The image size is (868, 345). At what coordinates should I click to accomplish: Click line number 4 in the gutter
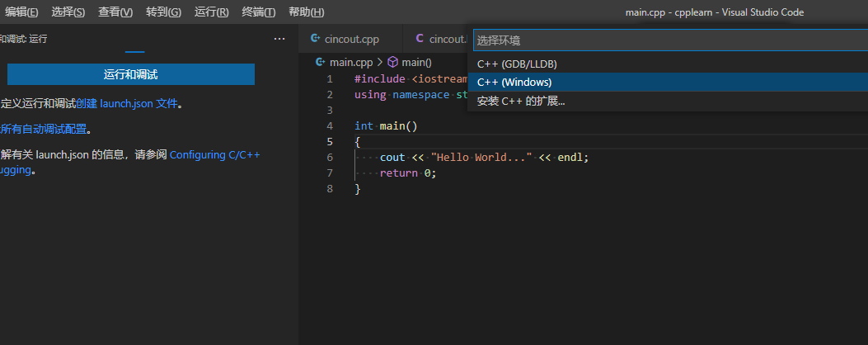330,126
